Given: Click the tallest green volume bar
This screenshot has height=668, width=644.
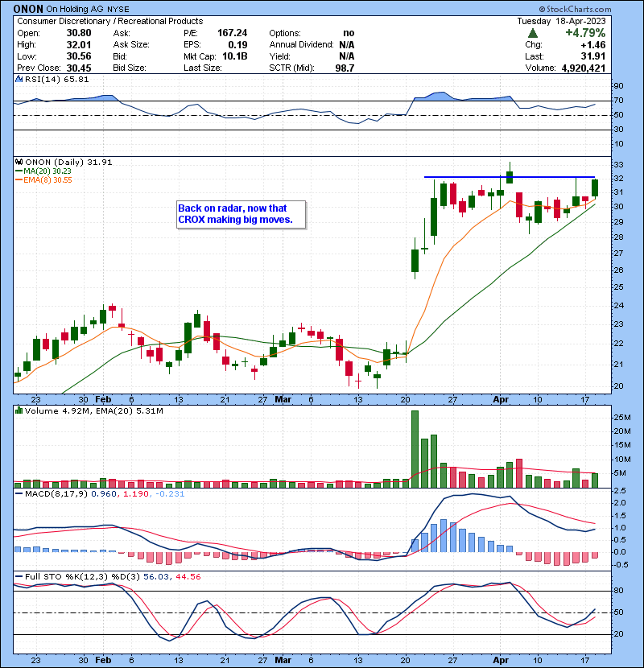Looking at the screenshot, I should coord(415,449).
